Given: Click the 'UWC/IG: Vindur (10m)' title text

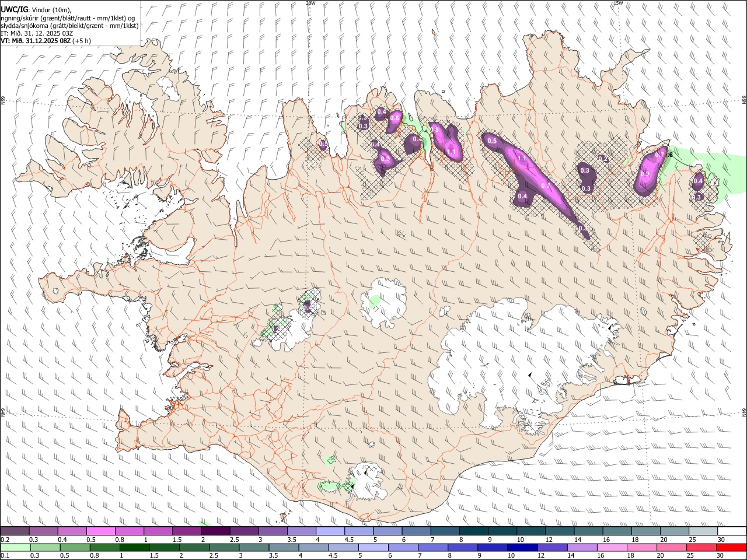Looking at the screenshot, I should tap(36, 9).
